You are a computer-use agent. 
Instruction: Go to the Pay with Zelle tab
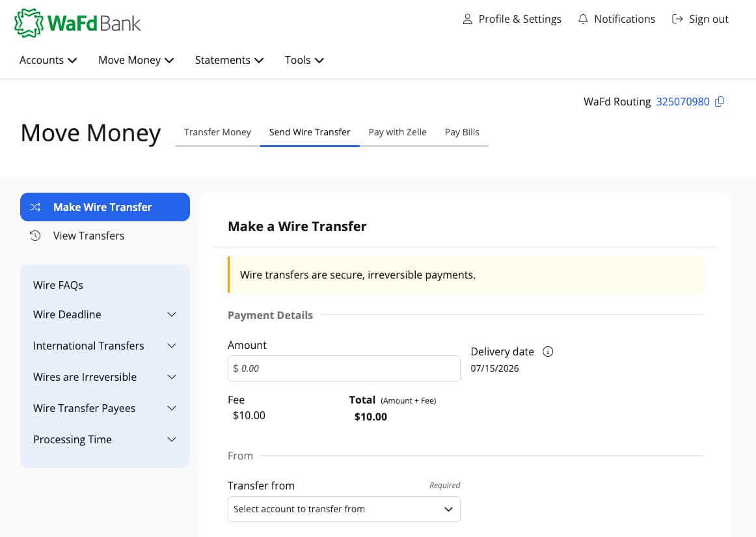click(x=398, y=132)
